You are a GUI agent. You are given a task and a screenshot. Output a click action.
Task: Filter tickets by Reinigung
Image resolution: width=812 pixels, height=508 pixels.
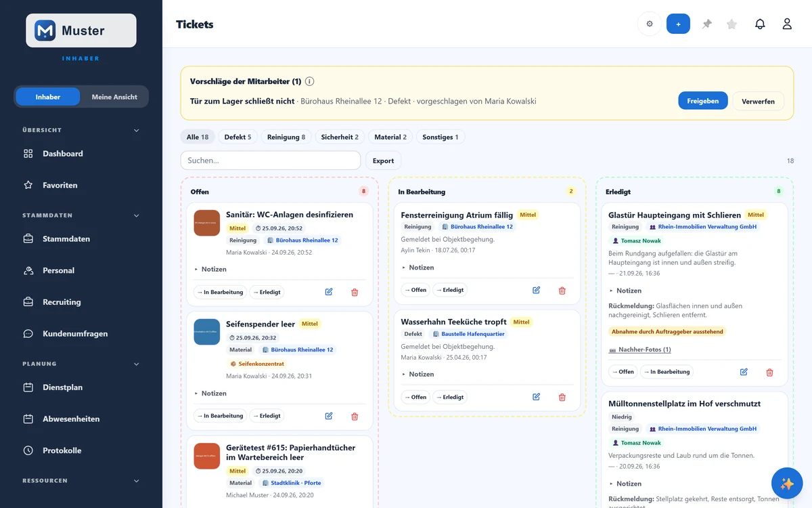click(x=286, y=137)
